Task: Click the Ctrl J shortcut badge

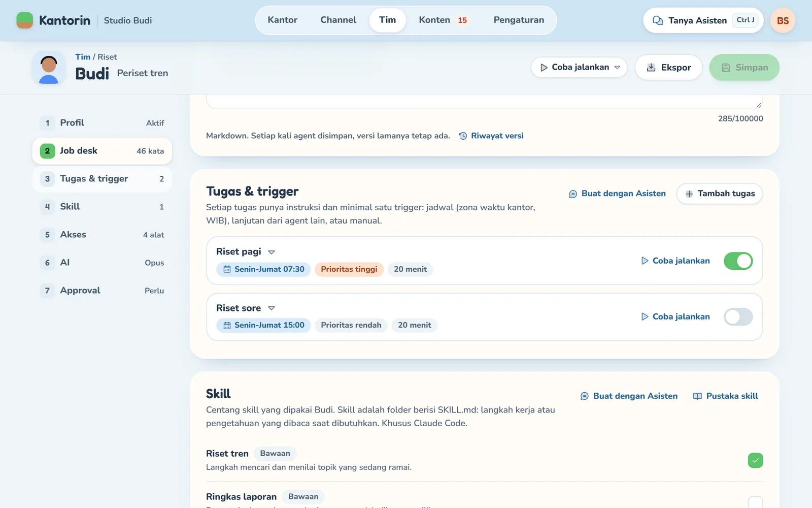Action: tap(745, 20)
